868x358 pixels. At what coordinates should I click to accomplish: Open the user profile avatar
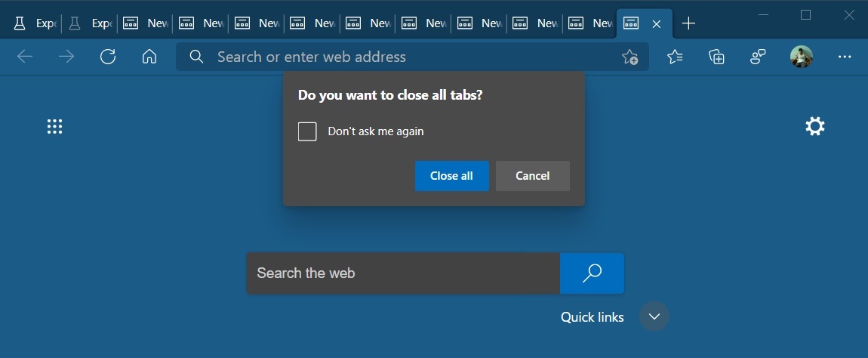click(802, 57)
